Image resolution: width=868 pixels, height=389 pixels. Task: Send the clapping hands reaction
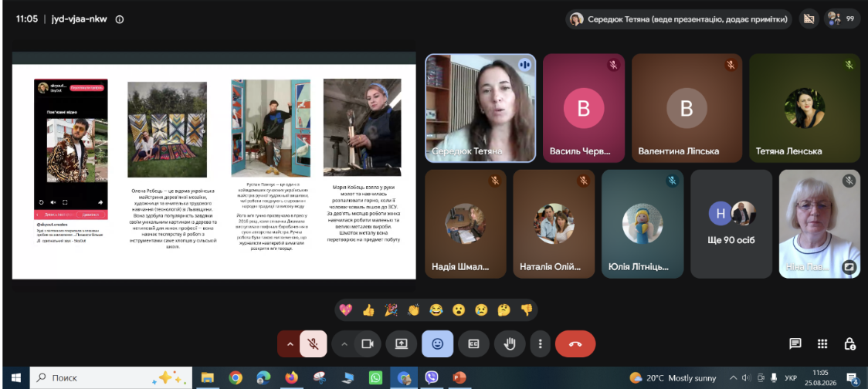(413, 310)
